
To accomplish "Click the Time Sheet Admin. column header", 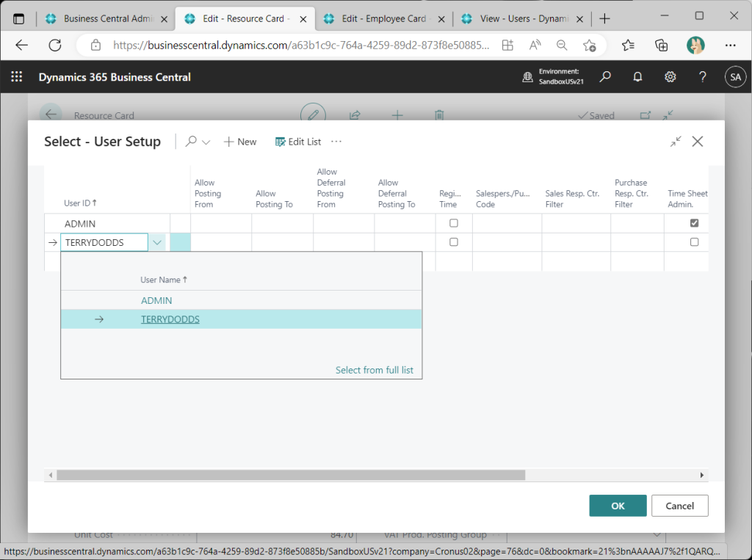I will 687,198.
